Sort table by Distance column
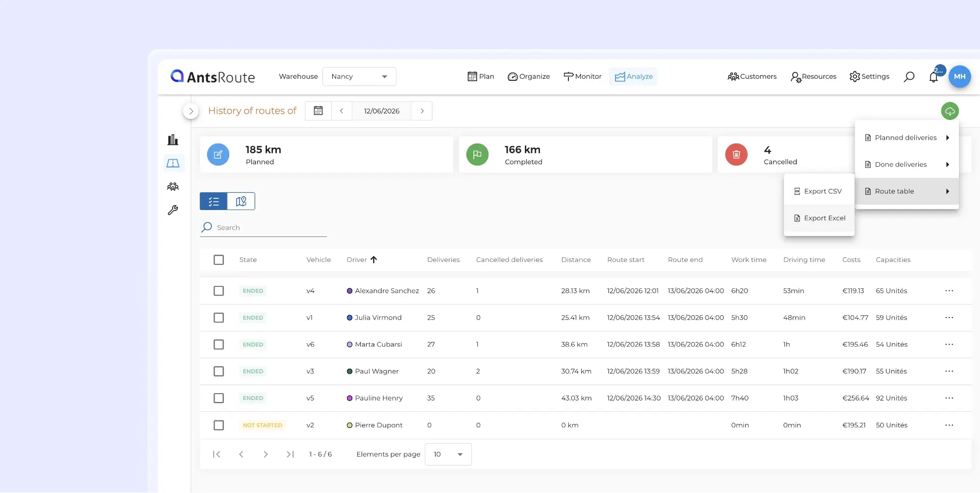This screenshot has height=493, width=980. [576, 260]
